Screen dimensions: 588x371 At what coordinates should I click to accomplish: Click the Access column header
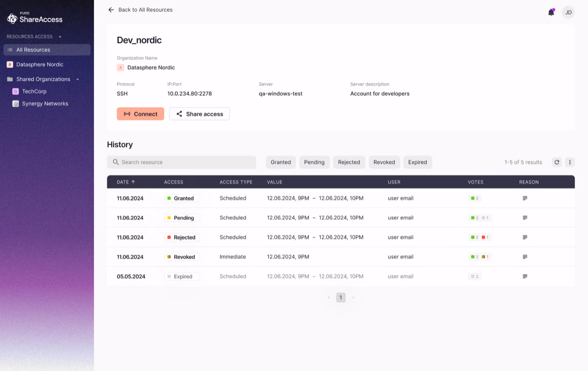173,182
